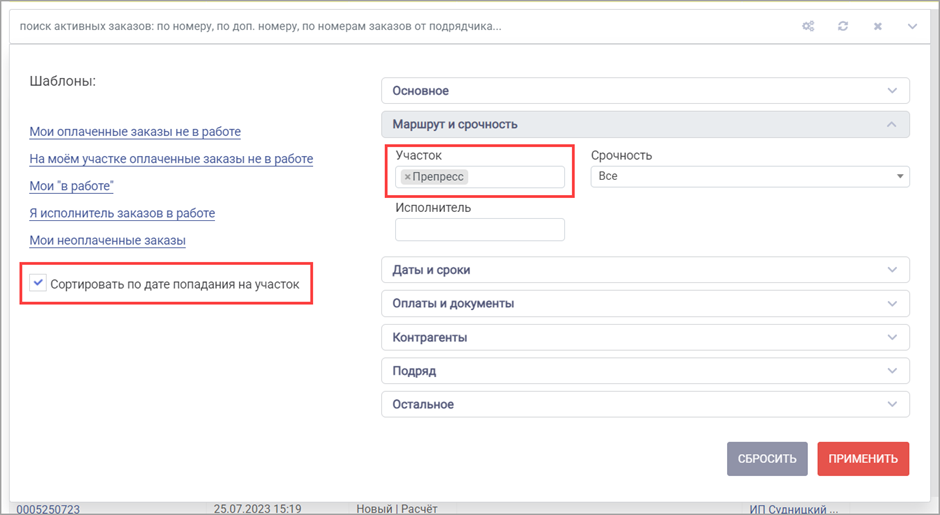Clear search with the X icon

pos(878,26)
